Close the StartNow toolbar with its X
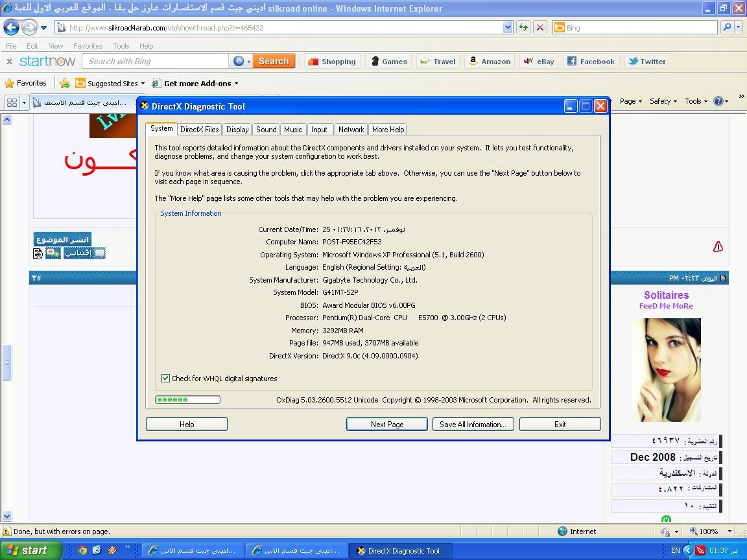Image resolution: width=747 pixels, height=560 pixels. click(9, 62)
